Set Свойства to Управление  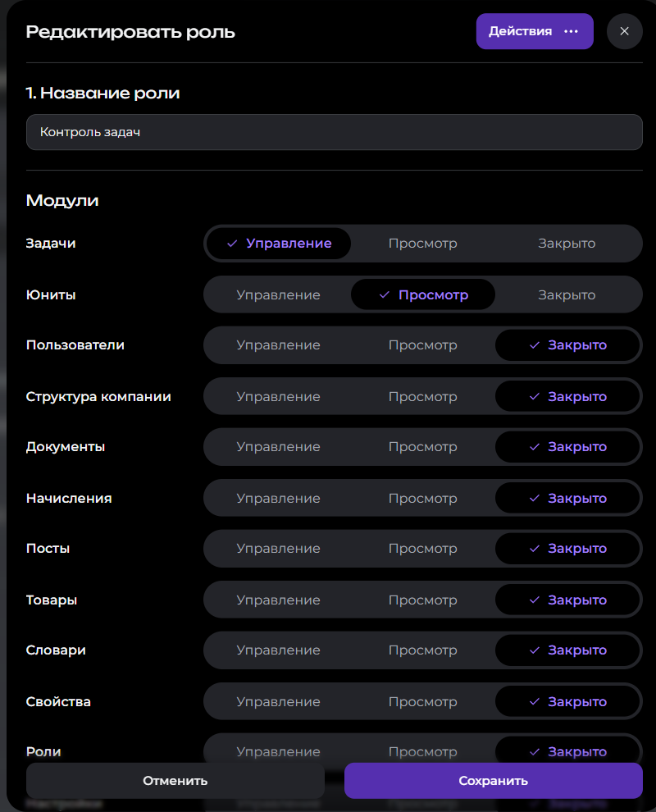tap(279, 702)
